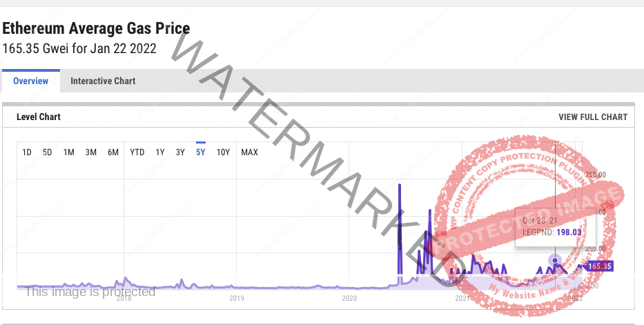Choose the 6M range option
Viewport: 644px width, 325px height.
(113, 152)
